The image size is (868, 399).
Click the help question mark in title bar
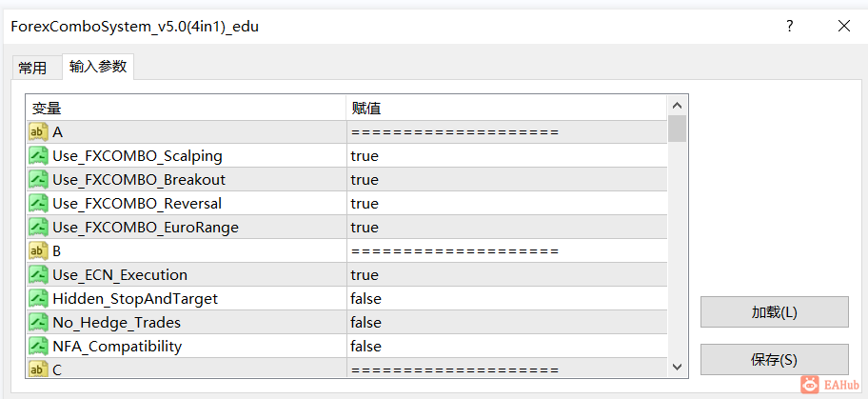click(790, 26)
